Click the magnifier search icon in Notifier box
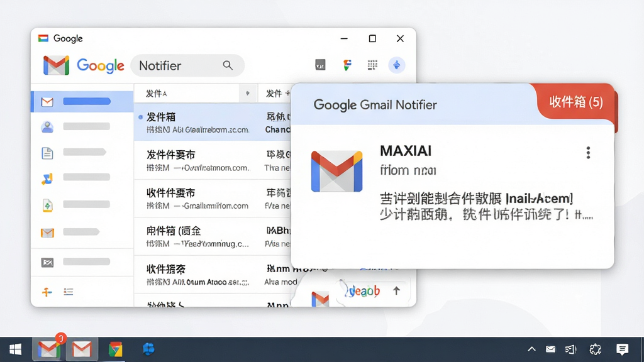The image size is (644, 362). tap(228, 65)
